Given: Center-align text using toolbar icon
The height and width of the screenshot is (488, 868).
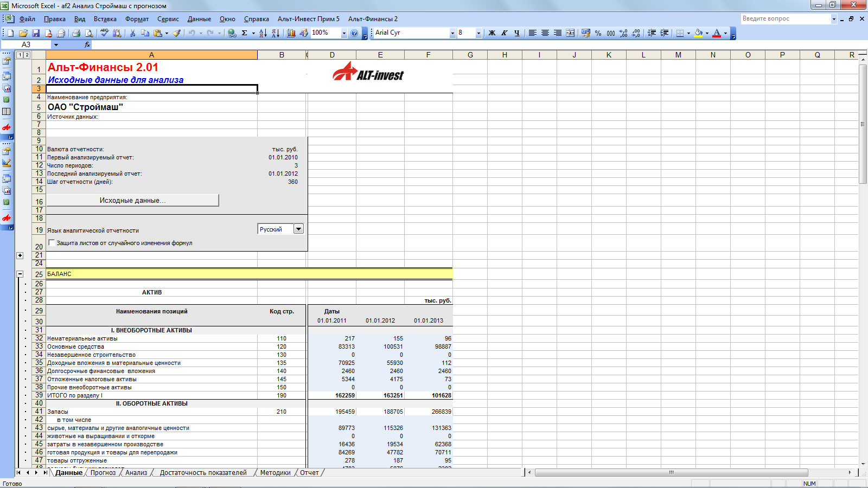Looking at the screenshot, I should coord(545,33).
